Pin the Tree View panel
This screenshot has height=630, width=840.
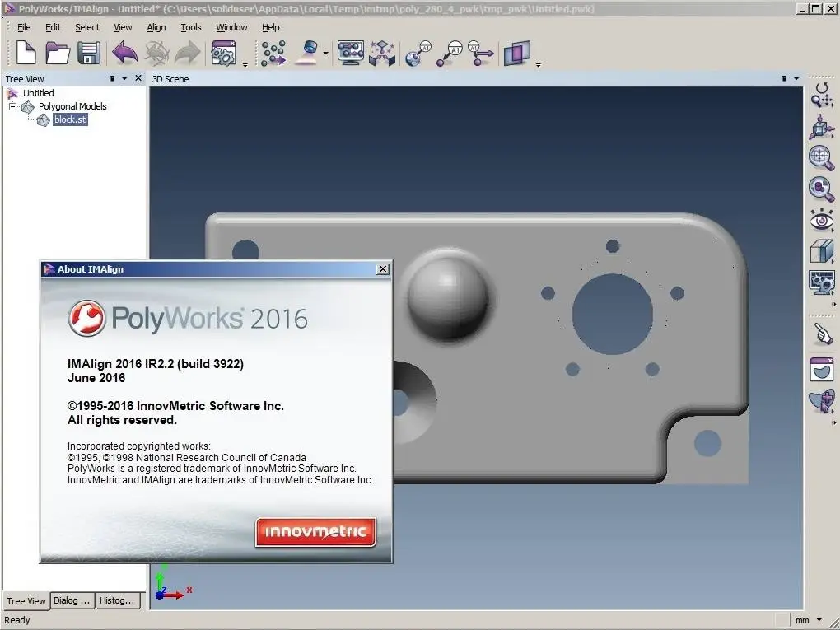click(112, 78)
